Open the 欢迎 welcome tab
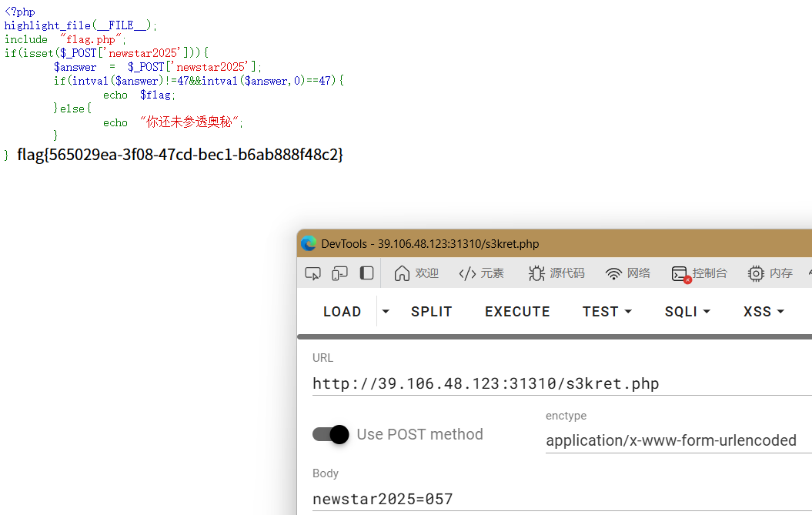The width and height of the screenshot is (812, 515). point(416,273)
